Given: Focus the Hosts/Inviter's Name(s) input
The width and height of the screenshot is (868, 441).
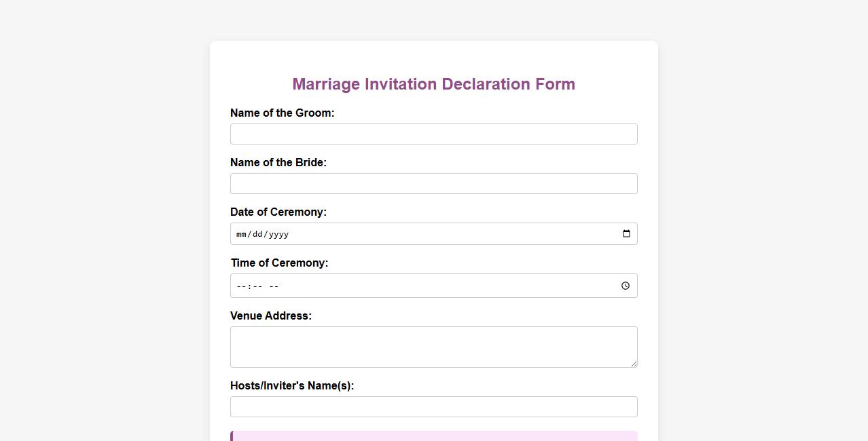Looking at the screenshot, I should pyautogui.click(x=433, y=406).
